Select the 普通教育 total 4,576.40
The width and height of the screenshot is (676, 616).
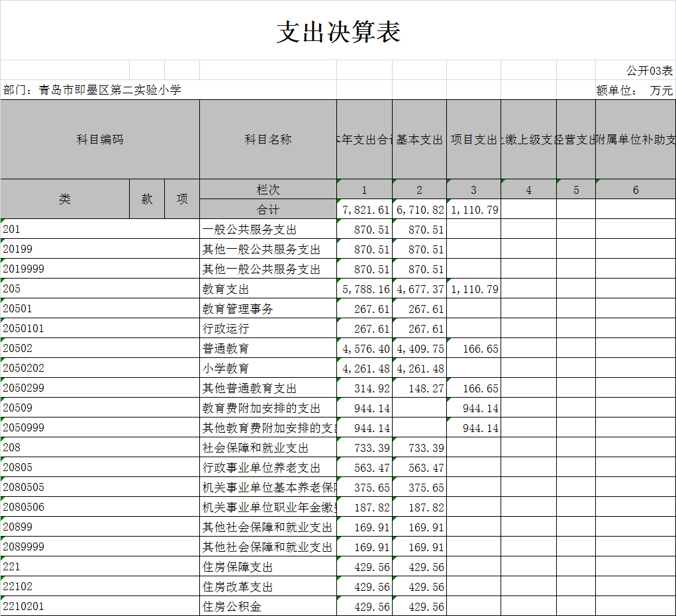365,349
